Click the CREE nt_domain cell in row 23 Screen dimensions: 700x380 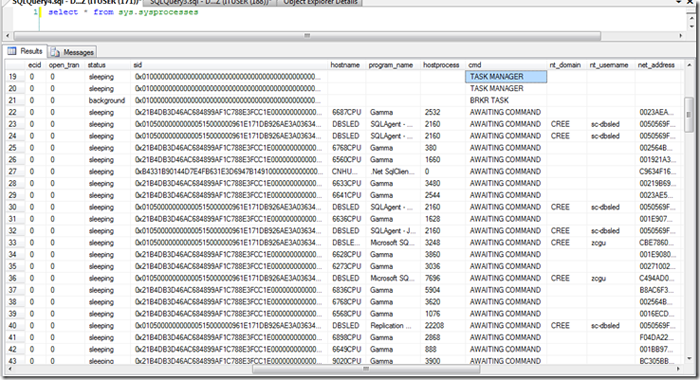tap(566, 124)
